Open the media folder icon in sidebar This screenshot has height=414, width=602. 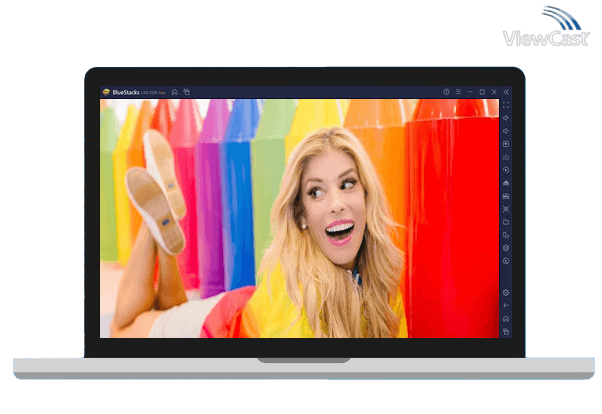click(506, 222)
